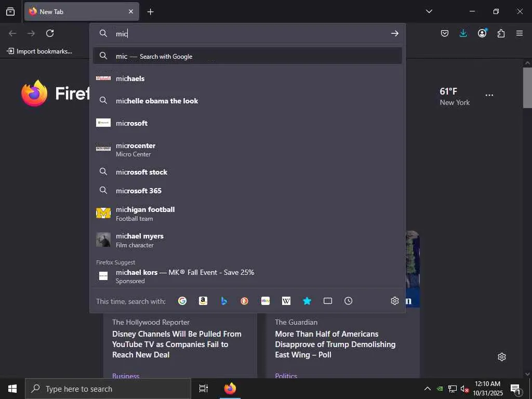Open a new tab with plus button
The height and width of the screenshot is (399, 532).
pos(150,12)
